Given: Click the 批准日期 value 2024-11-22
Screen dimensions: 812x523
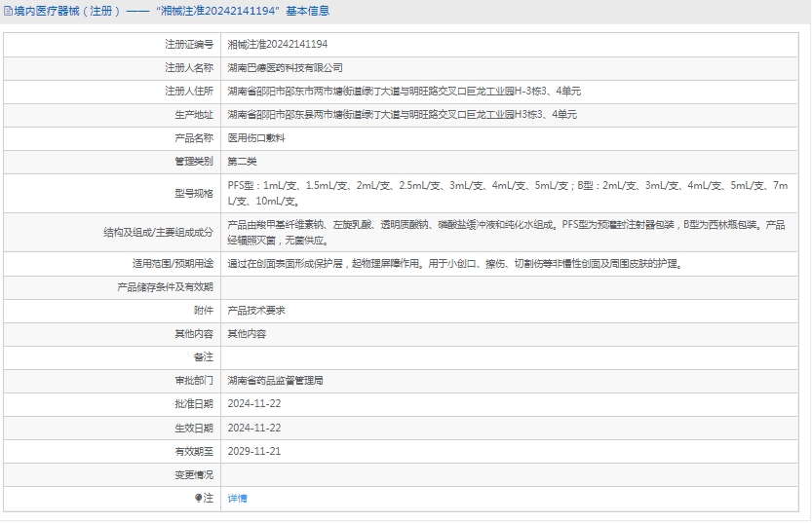Looking at the screenshot, I should coord(253,404).
